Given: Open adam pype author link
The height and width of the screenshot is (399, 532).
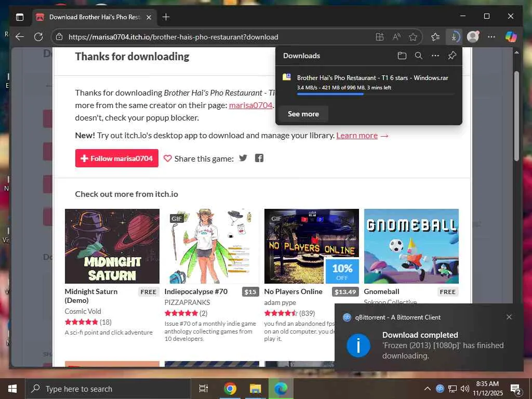Looking at the screenshot, I should [280, 302].
